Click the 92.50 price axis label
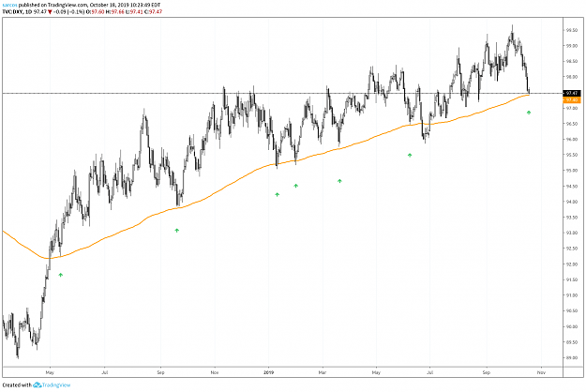 [571, 249]
